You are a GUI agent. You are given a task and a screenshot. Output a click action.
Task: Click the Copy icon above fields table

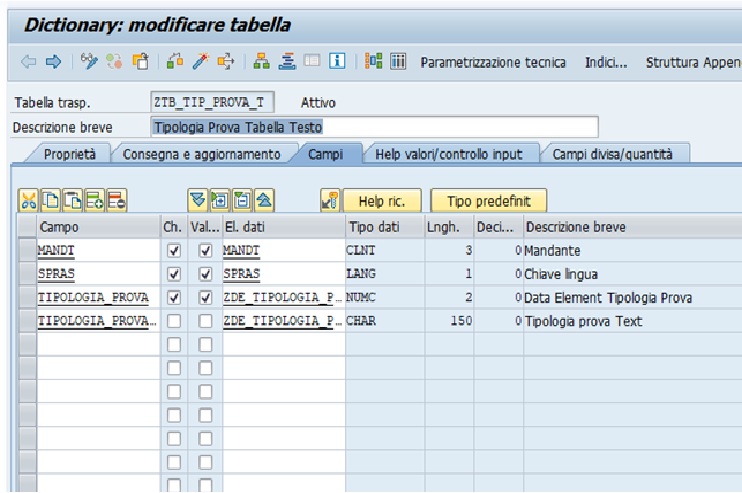51,201
